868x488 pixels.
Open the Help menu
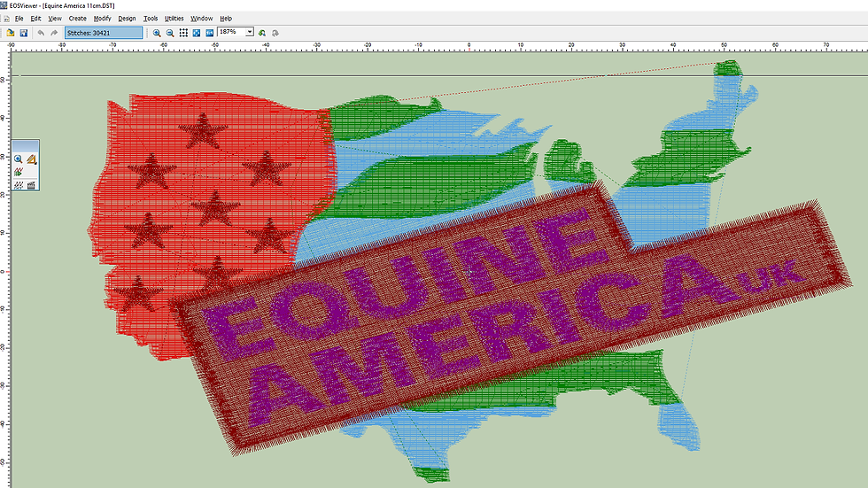click(x=226, y=19)
